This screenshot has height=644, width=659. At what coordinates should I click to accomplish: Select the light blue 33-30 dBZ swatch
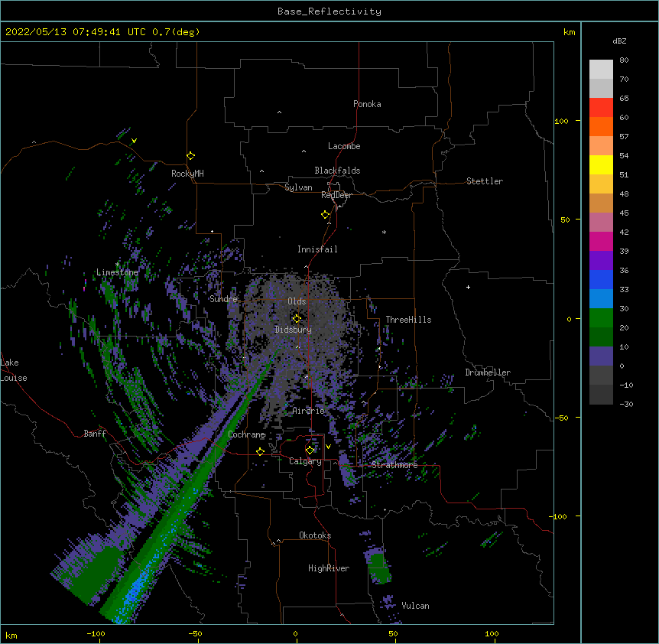[x=601, y=299]
